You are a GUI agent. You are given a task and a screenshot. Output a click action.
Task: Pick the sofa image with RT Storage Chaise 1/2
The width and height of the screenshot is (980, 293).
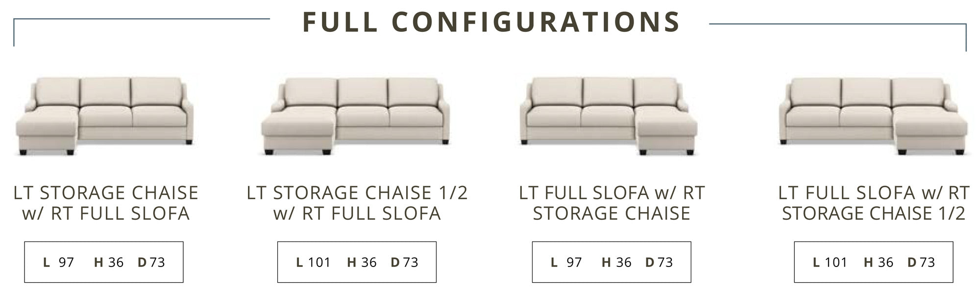(874, 116)
